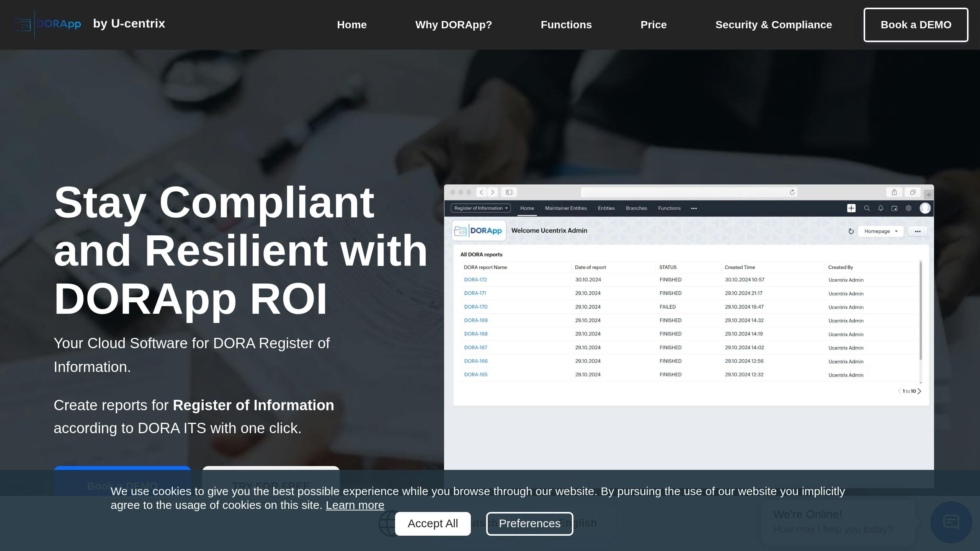Open report DORA-169
The width and height of the screenshot is (980, 551).
(x=476, y=320)
